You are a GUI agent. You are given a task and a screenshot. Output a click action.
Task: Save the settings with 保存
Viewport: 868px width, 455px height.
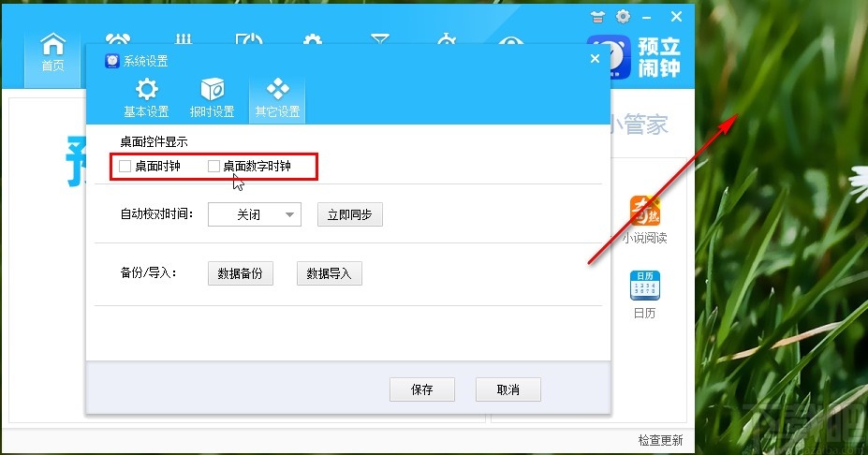pyautogui.click(x=422, y=389)
